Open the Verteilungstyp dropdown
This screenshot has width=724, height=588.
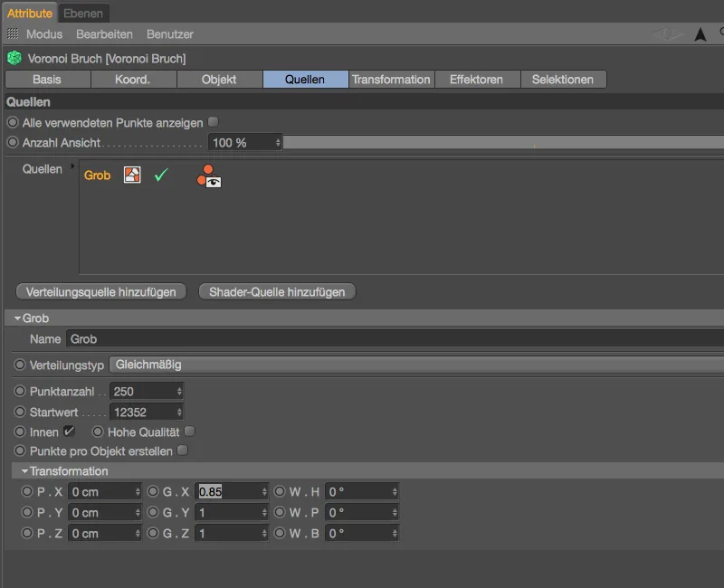pos(416,365)
